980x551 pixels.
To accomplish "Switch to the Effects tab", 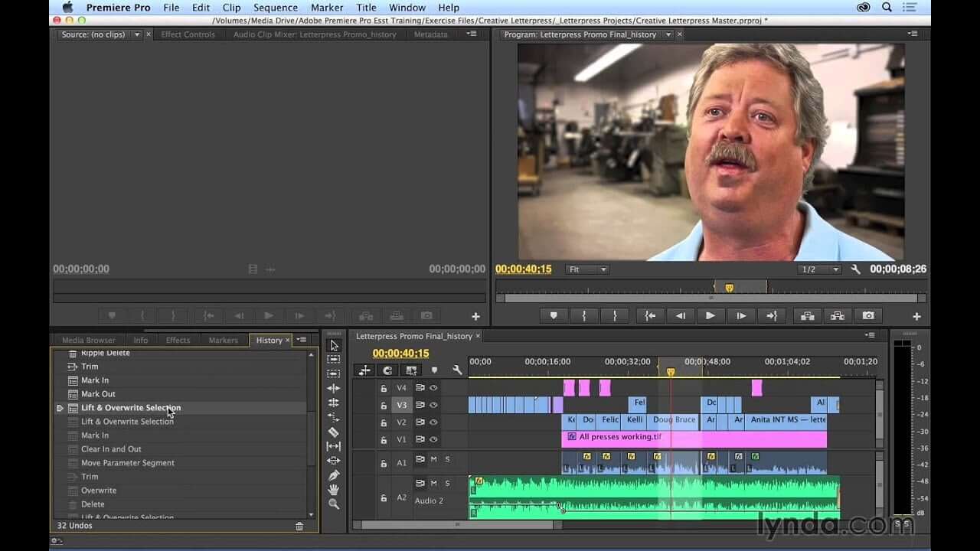I will pos(178,340).
